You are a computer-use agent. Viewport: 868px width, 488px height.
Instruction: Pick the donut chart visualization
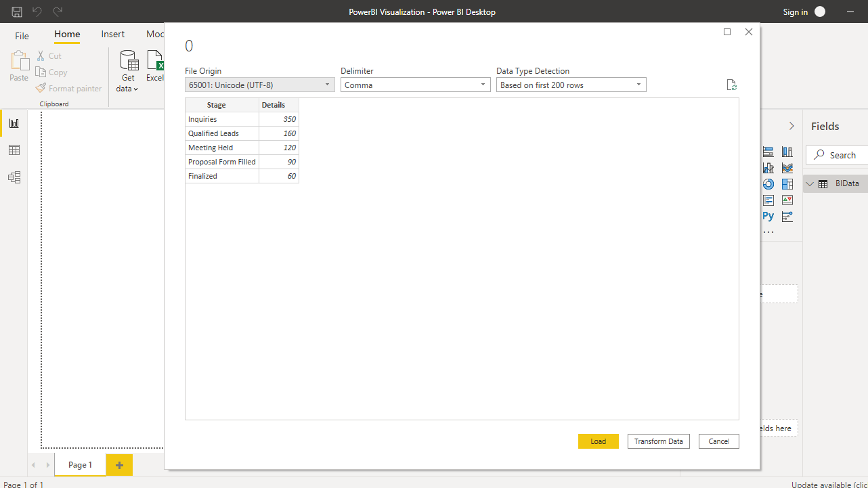[768, 184]
